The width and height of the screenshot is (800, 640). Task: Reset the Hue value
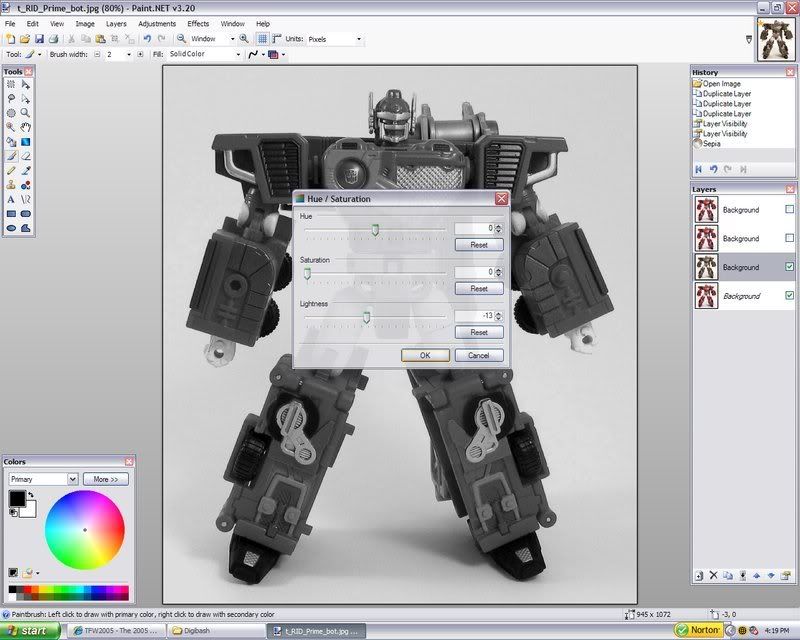479,245
